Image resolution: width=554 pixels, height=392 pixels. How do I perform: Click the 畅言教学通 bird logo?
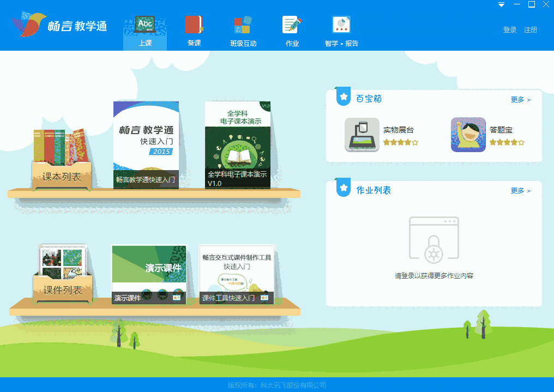[x=28, y=24]
